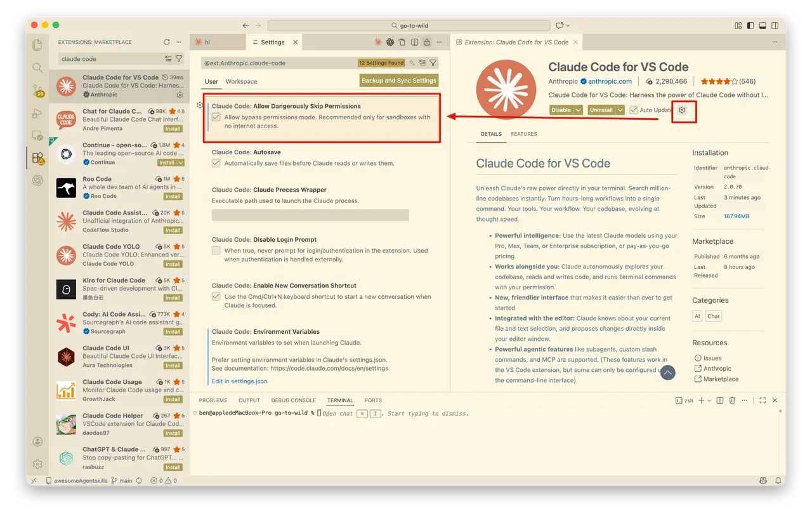Screen dimensions: 812x521
Task: Click the main branch in status bar
Action: pos(122,480)
